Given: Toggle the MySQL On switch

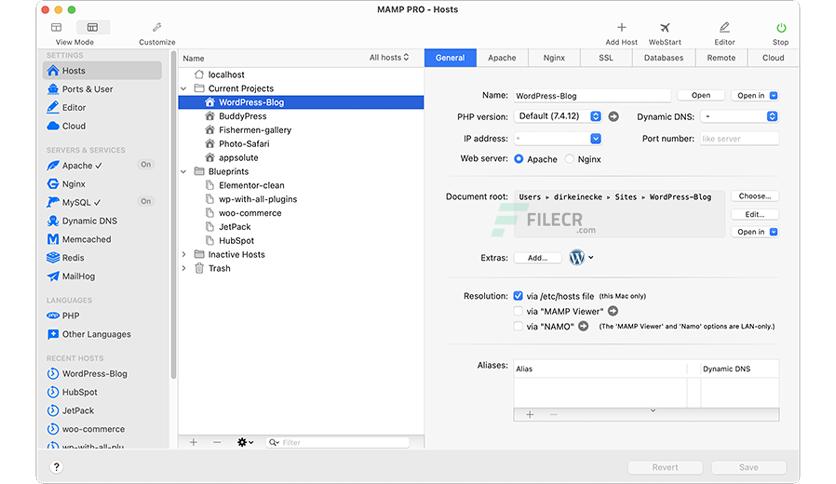Looking at the screenshot, I should click(x=146, y=201).
